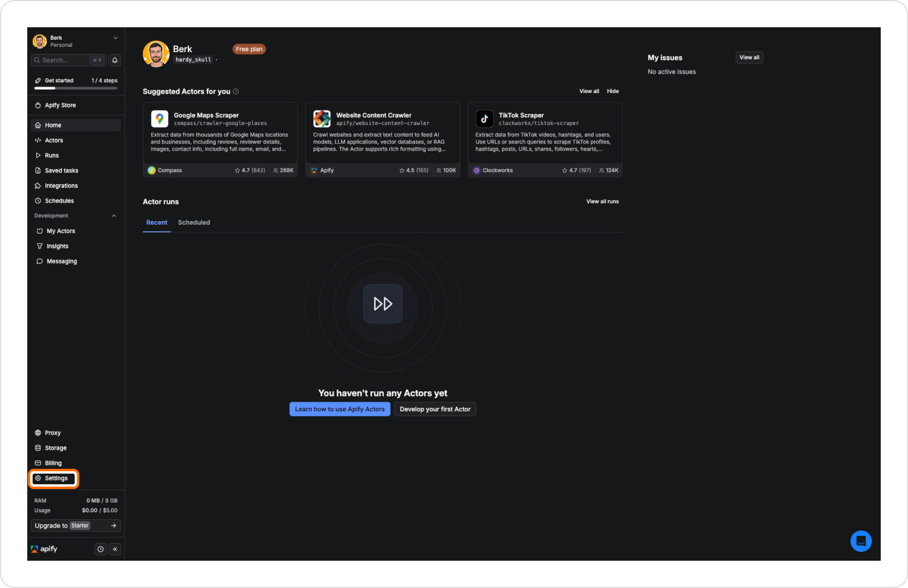
Task: Click the Settings gear icon
Action: pos(38,478)
